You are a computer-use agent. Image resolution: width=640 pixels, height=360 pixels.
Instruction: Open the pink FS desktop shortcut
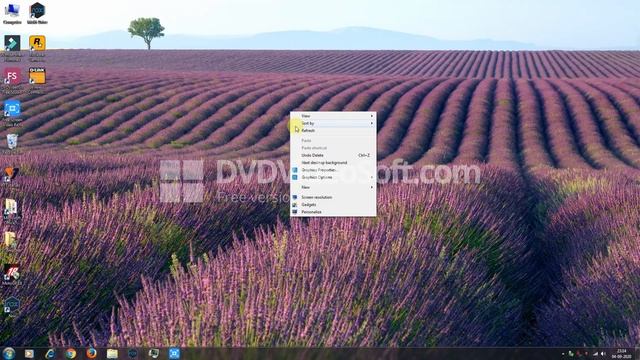(12, 80)
